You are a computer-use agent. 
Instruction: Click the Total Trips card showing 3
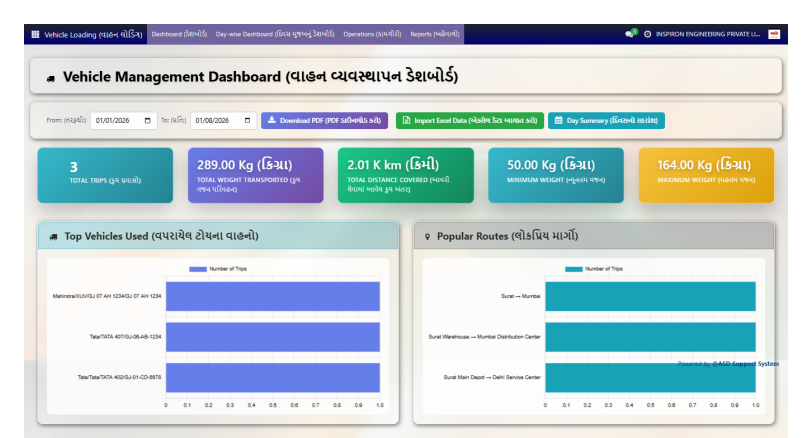pyautogui.click(x=105, y=175)
